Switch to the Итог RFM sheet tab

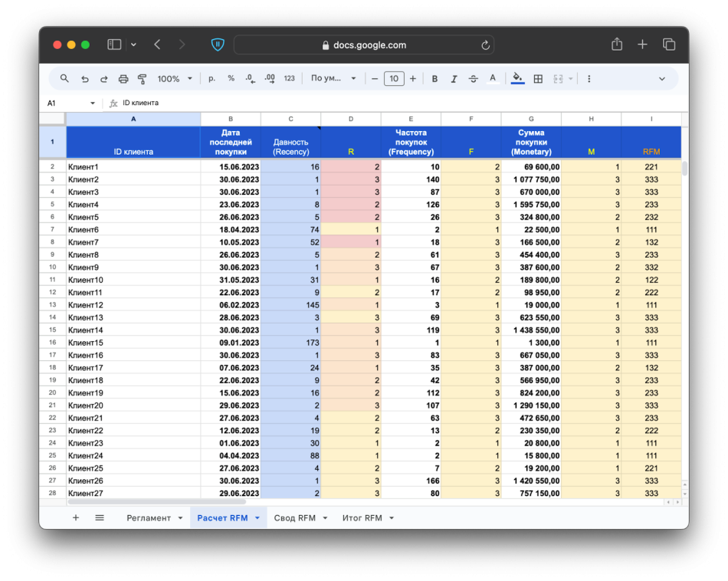click(x=362, y=517)
